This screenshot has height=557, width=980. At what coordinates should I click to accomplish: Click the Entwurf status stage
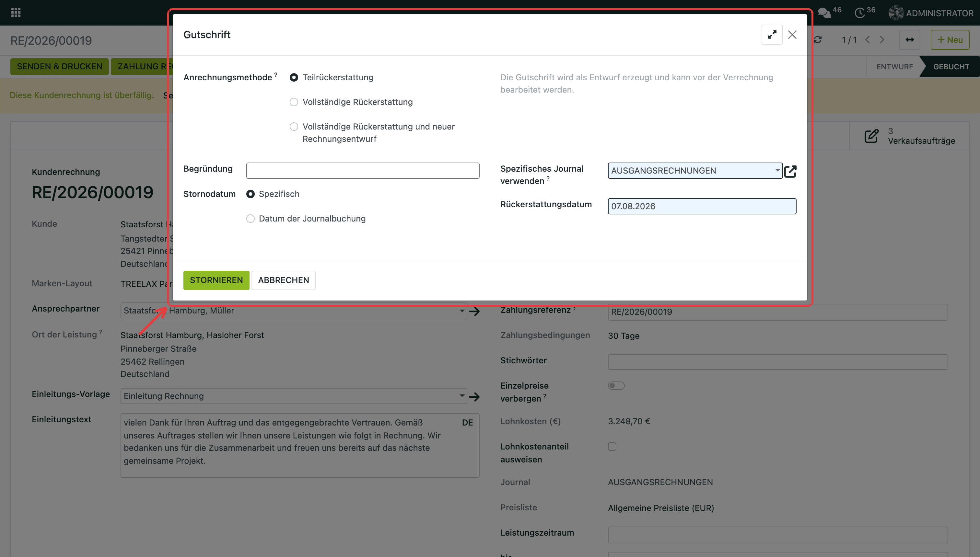895,67
